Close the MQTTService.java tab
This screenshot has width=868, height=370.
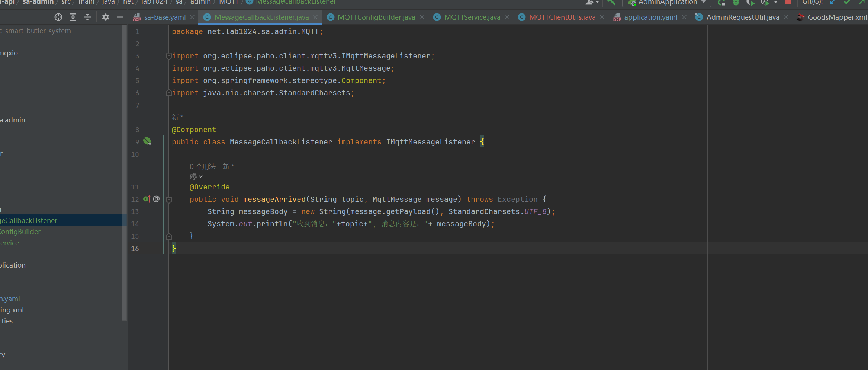click(507, 17)
